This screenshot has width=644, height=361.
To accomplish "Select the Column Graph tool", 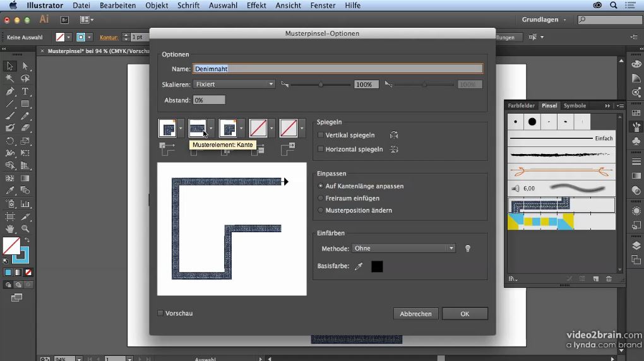I will coord(25,204).
